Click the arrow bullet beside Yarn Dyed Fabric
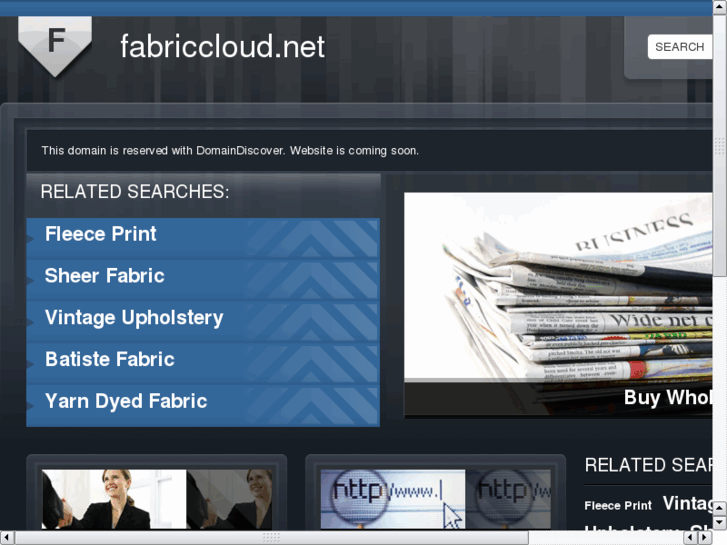The width and height of the screenshot is (727, 545). click(30, 406)
